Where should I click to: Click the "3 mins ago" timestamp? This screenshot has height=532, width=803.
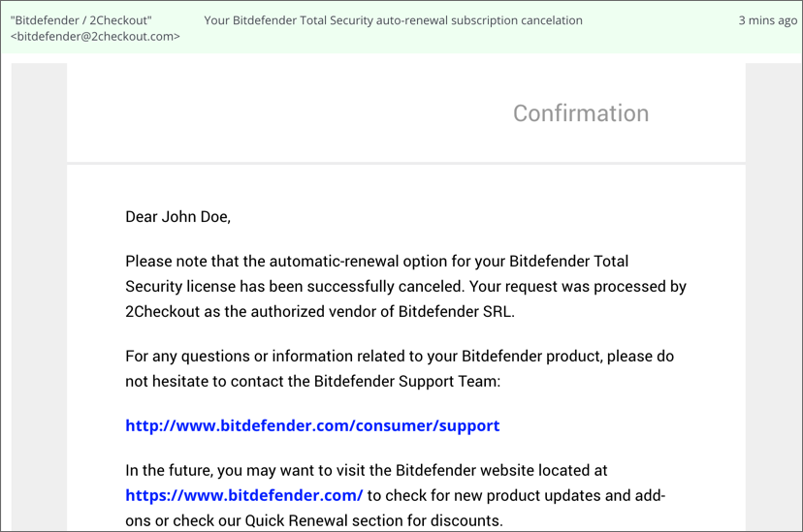[x=768, y=20]
